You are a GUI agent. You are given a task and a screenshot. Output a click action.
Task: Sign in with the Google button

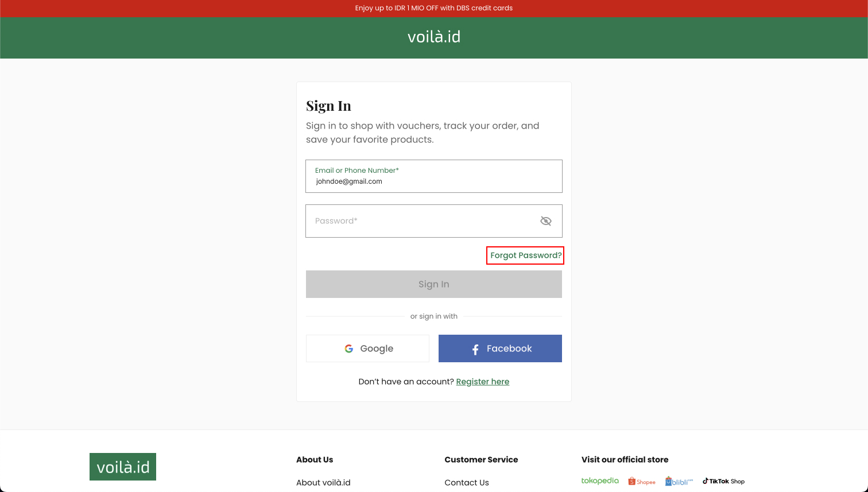coord(367,348)
